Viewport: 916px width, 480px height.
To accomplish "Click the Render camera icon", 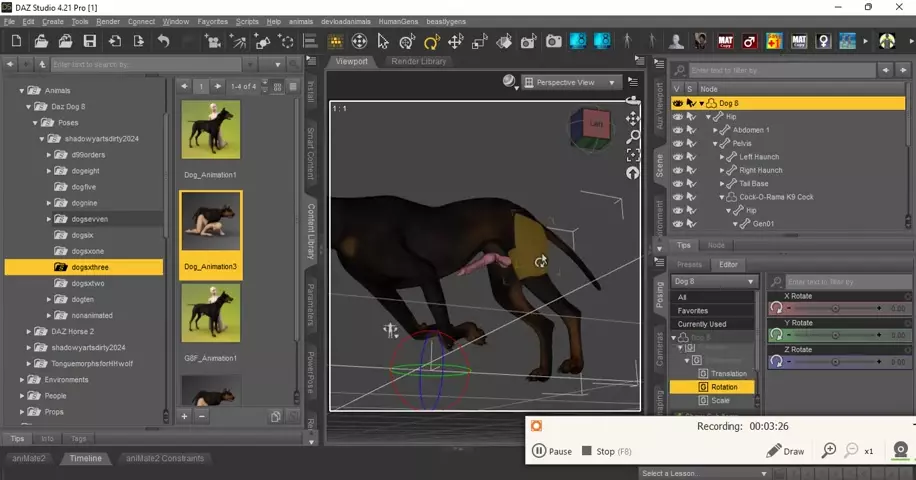I will pos(553,41).
